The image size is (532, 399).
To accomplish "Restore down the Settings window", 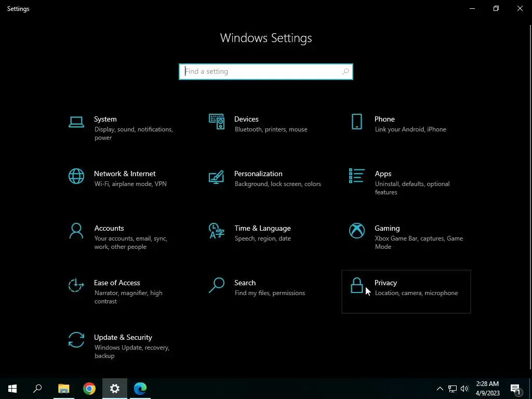I will click(x=496, y=8).
